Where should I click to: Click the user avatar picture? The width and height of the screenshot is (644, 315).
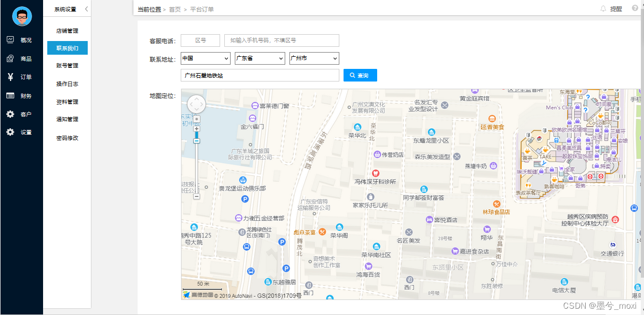pos(22,16)
